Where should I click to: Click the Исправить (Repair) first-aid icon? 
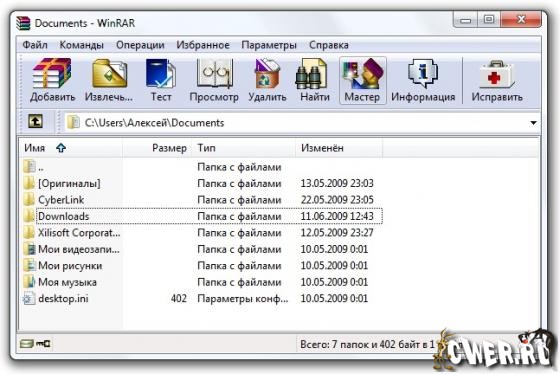pyautogui.click(x=496, y=74)
